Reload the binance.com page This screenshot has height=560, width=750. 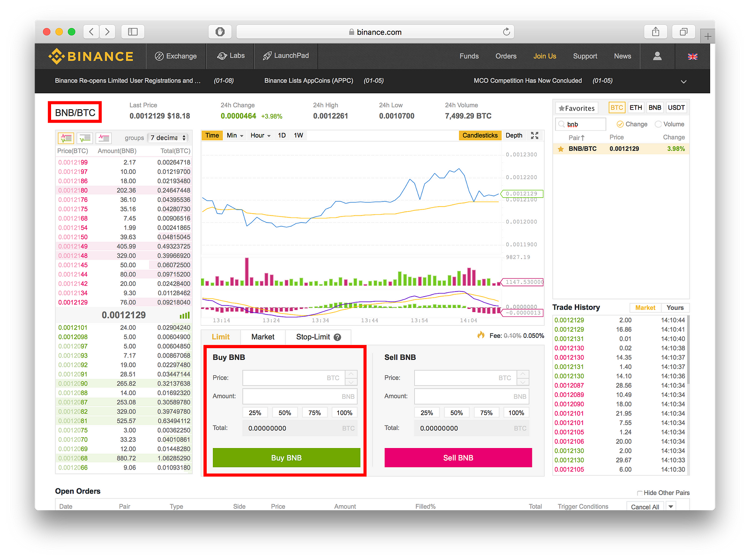click(506, 32)
